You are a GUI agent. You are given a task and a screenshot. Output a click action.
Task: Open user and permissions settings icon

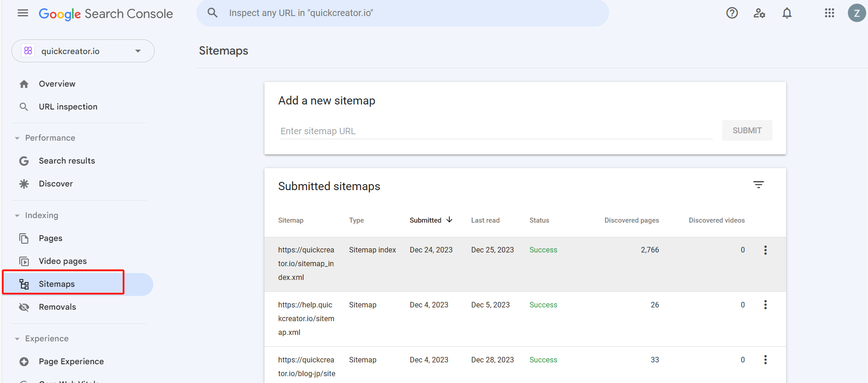760,13
